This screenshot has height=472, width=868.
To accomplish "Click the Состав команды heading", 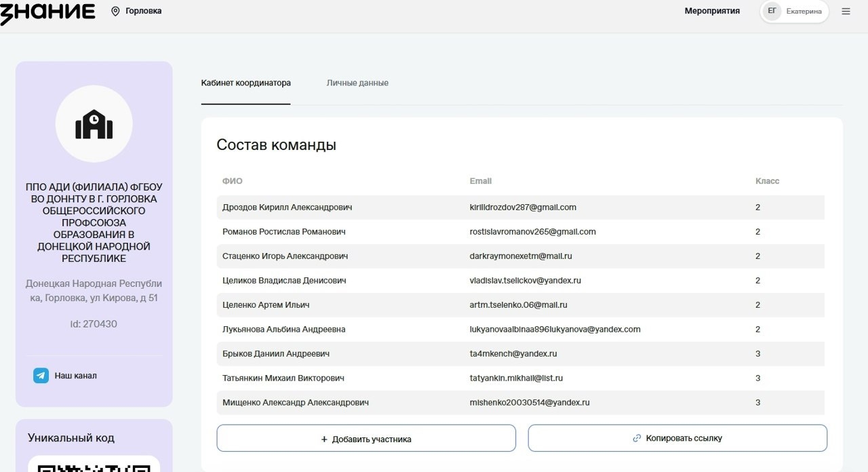I will pos(276,144).
